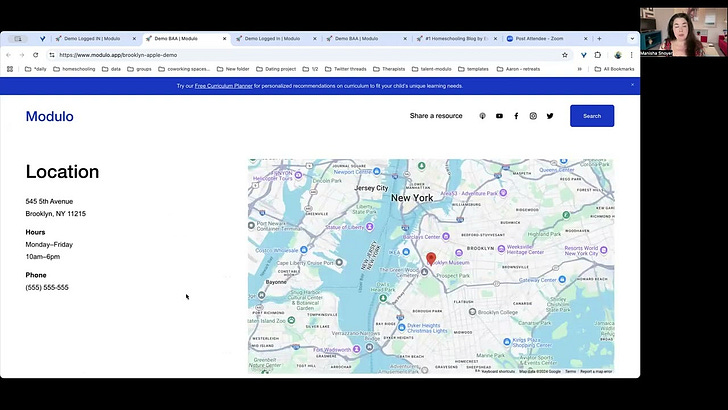This screenshot has width=728, height=410.
Task: Show hidden bookmarks overflow chevron
Action: point(579,69)
